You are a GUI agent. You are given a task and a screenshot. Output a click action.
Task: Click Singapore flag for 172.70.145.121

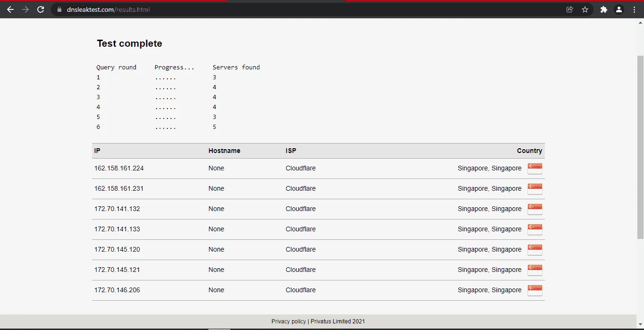pyautogui.click(x=535, y=270)
